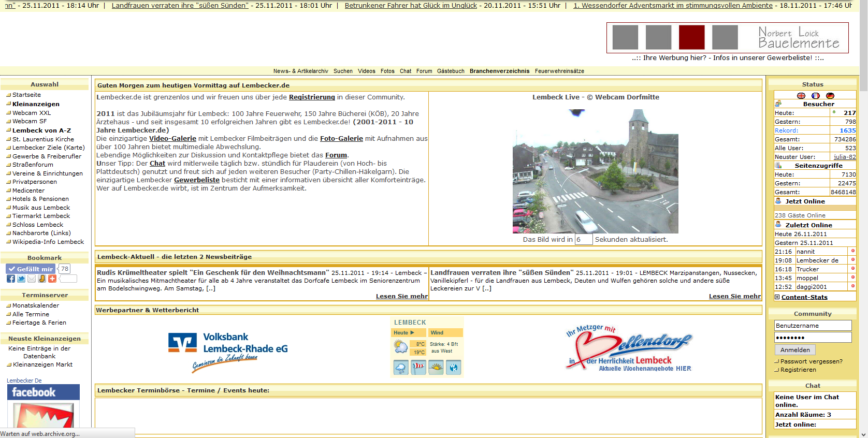Click the Passwort vergessen link

811,361
